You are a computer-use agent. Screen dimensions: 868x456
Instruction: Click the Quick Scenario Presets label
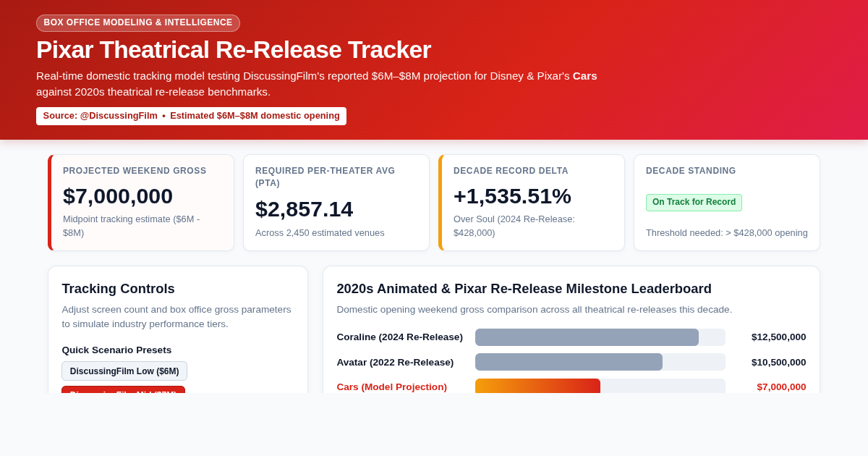pyautogui.click(x=116, y=350)
